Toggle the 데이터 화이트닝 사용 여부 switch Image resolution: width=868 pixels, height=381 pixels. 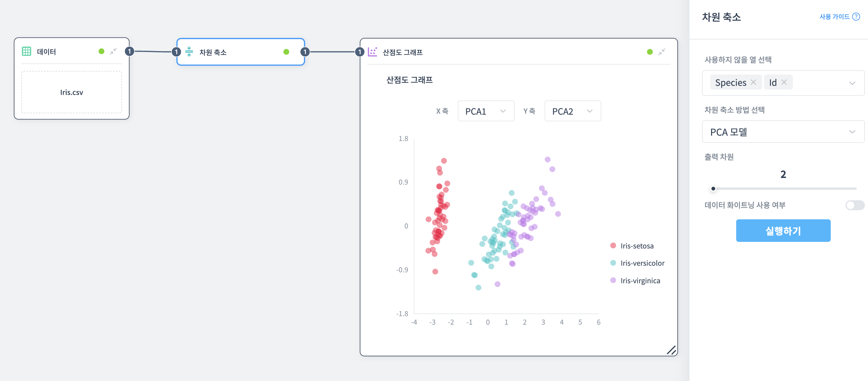[x=854, y=205]
